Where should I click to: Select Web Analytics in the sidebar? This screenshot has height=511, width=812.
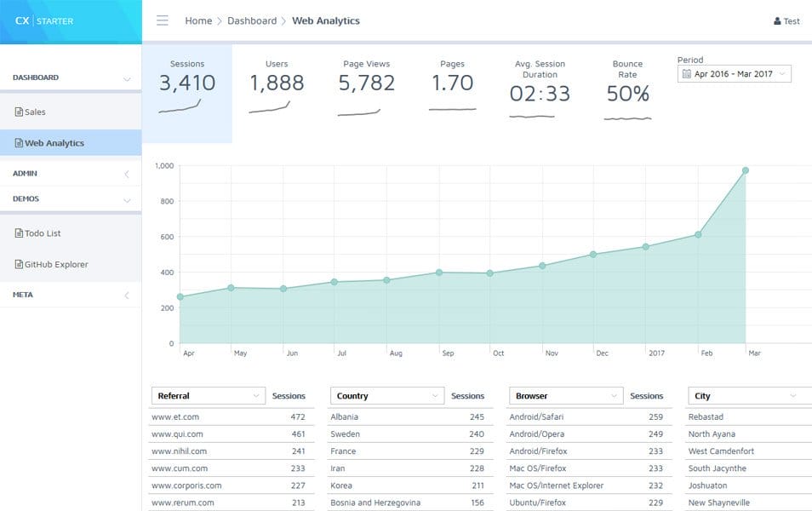pyautogui.click(x=54, y=143)
